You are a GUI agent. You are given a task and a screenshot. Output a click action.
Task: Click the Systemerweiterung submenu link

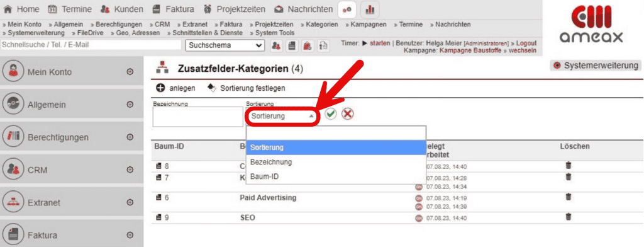click(x=36, y=33)
